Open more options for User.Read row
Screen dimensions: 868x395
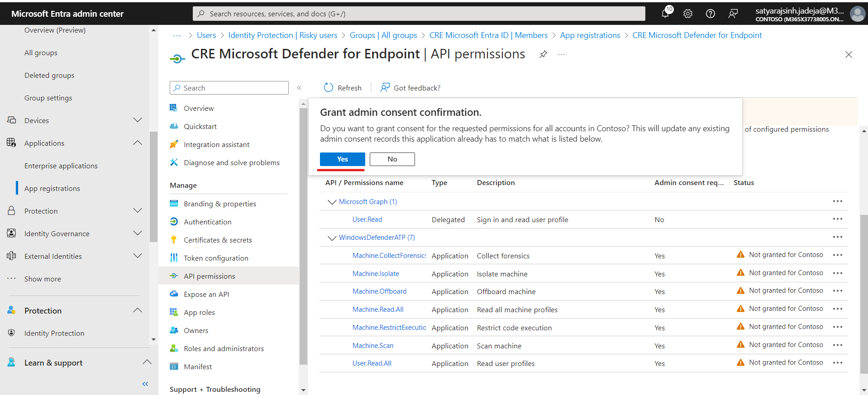838,219
